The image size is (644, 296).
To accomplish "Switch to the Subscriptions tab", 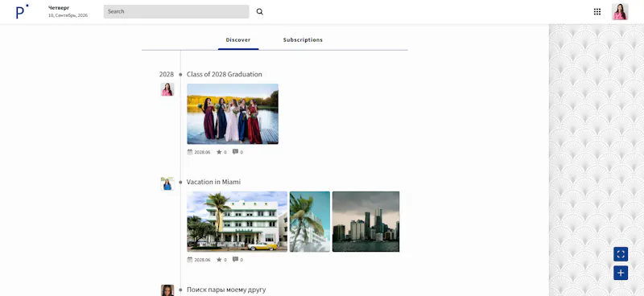I will [x=303, y=40].
